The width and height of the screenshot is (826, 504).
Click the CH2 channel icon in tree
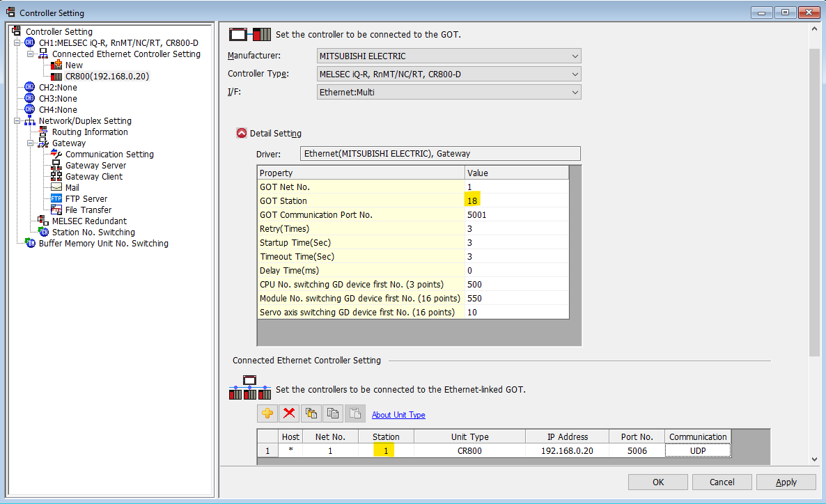tap(30, 88)
